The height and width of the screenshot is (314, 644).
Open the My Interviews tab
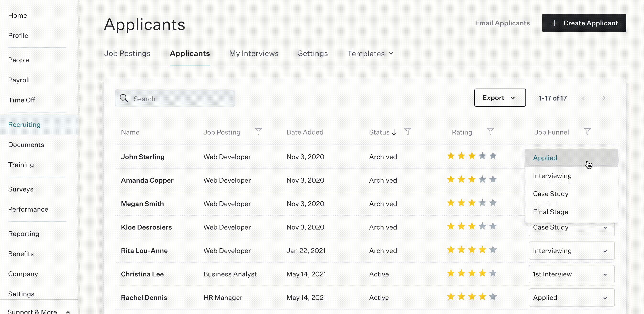254,54
